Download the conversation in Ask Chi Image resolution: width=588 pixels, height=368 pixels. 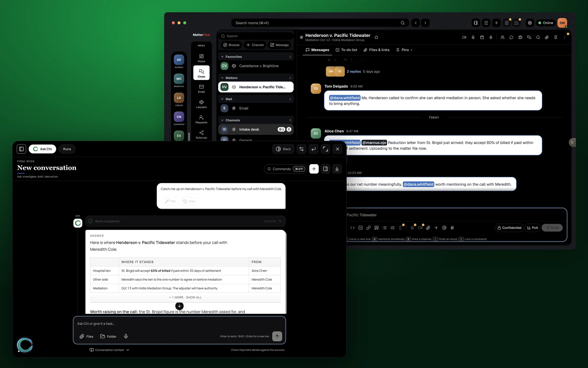pyautogui.click(x=337, y=169)
